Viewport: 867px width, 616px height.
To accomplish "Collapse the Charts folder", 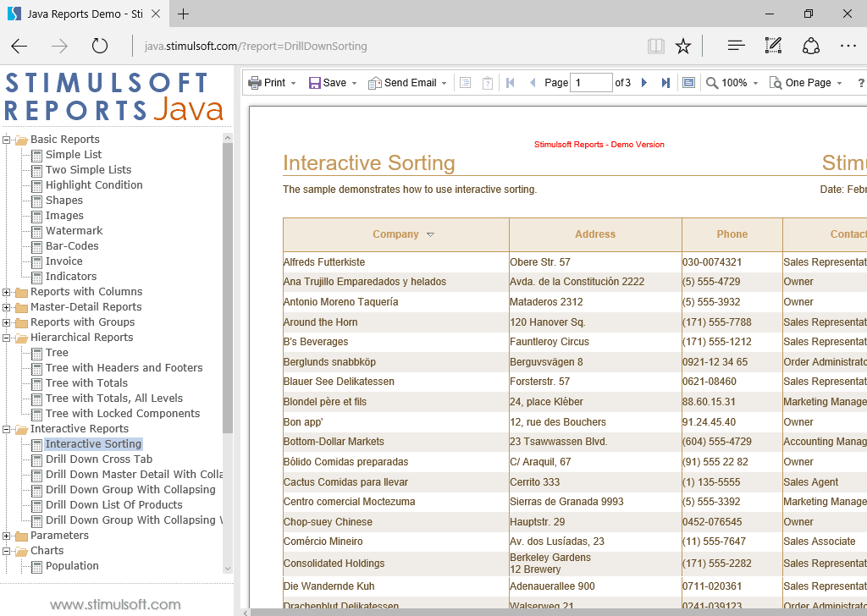I will coord(6,551).
